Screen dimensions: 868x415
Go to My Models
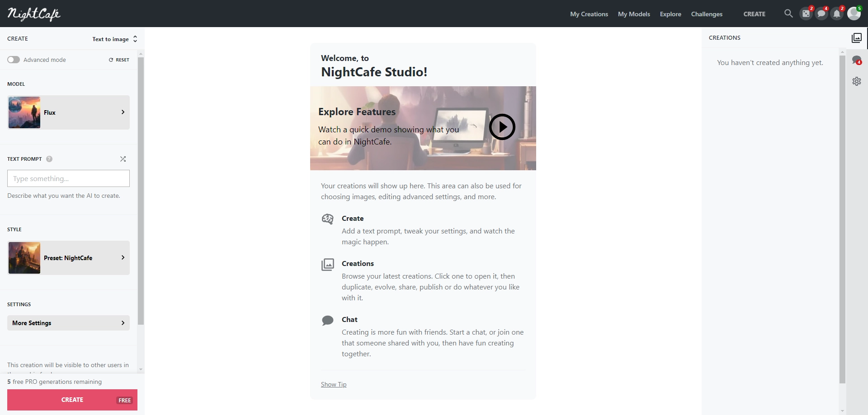634,14
